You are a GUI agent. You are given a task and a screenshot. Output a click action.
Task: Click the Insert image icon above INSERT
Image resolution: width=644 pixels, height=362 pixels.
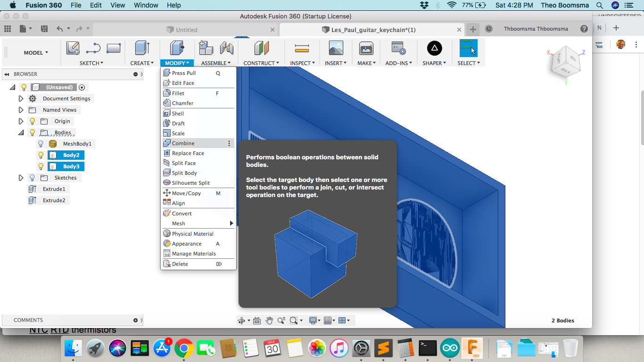tap(336, 48)
